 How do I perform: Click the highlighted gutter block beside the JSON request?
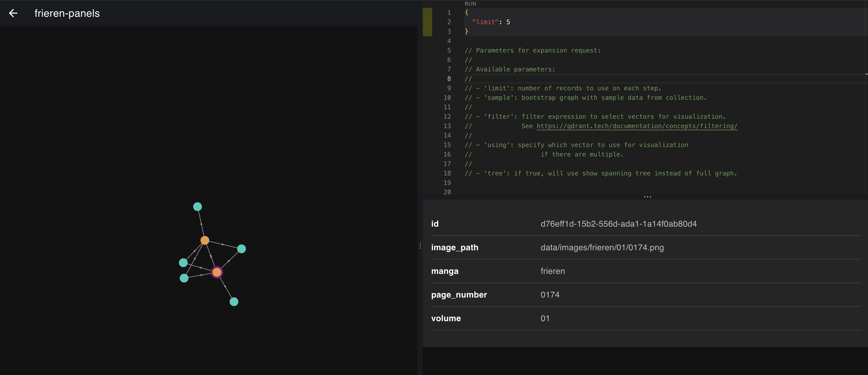pyautogui.click(x=427, y=22)
